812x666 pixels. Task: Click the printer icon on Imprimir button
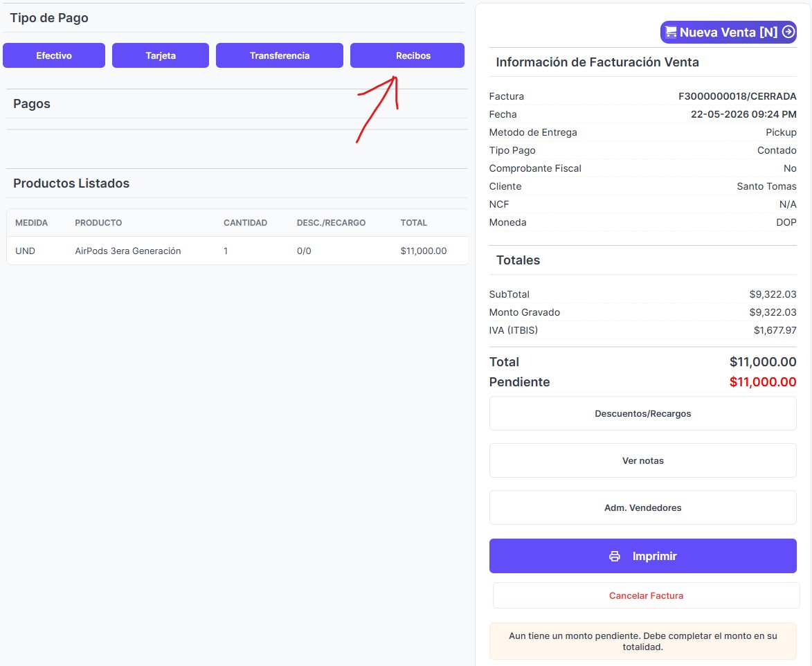615,556
